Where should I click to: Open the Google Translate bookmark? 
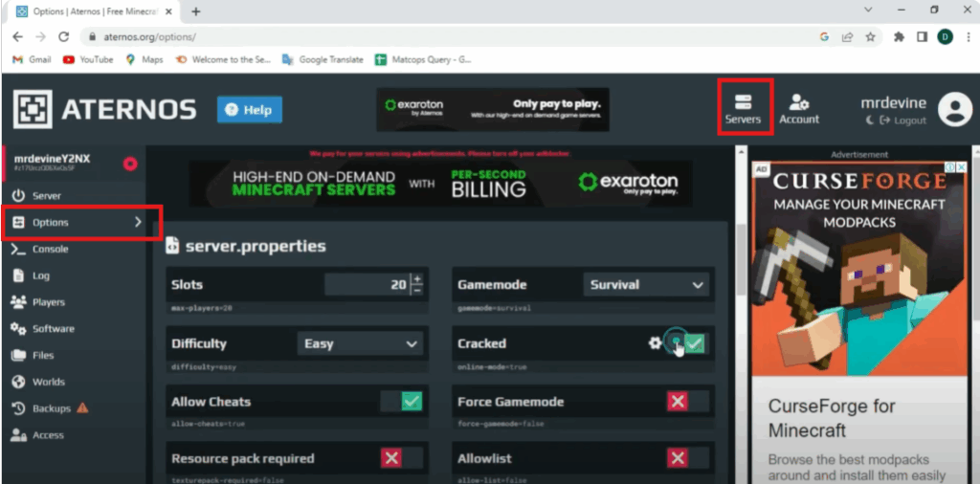click(x=323, y=59)
